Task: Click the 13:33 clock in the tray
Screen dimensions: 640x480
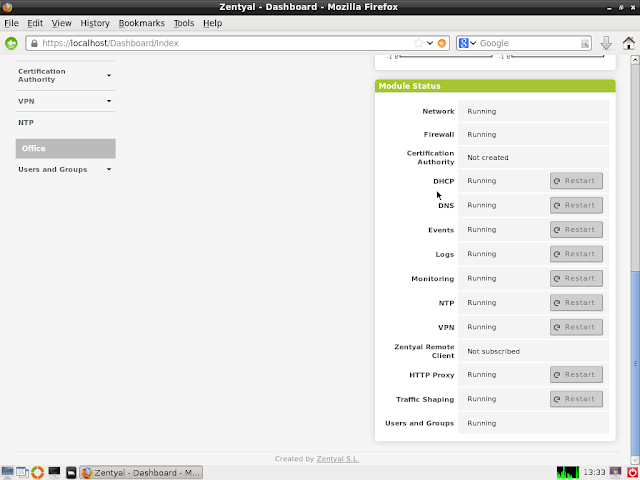Action: click(594, 472)
